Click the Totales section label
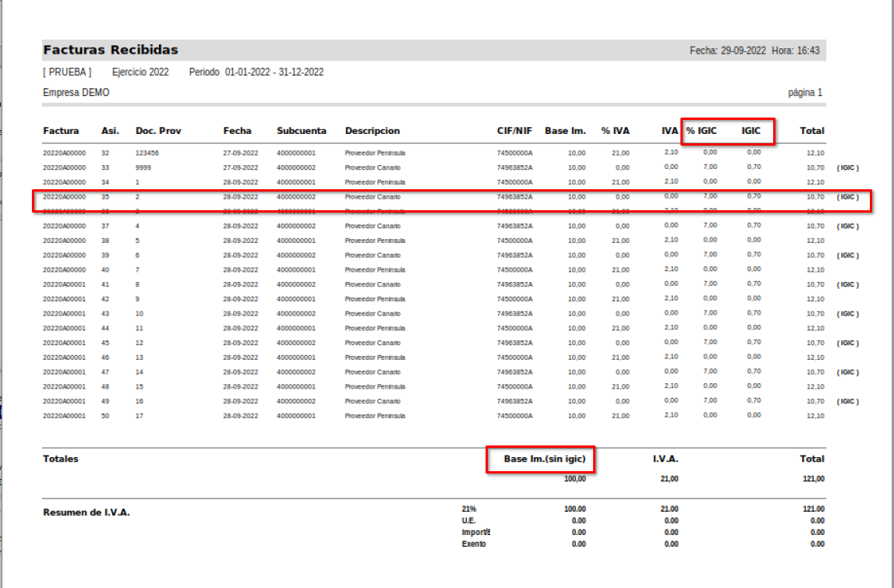The height and width of the screenshot is (588, 894). coord(61,459)
